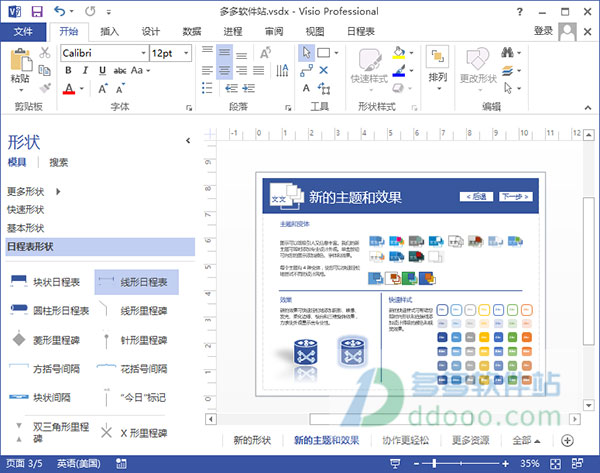Click the vertical scrollbar down arrow
The image size is (600, 473).
click(x=589, y=405)
